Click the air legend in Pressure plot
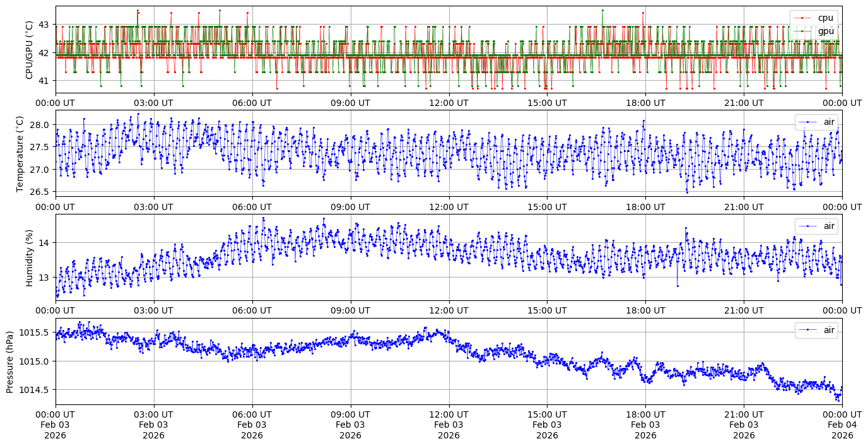This screenshot has height=446, width=868. pos(824,330)
